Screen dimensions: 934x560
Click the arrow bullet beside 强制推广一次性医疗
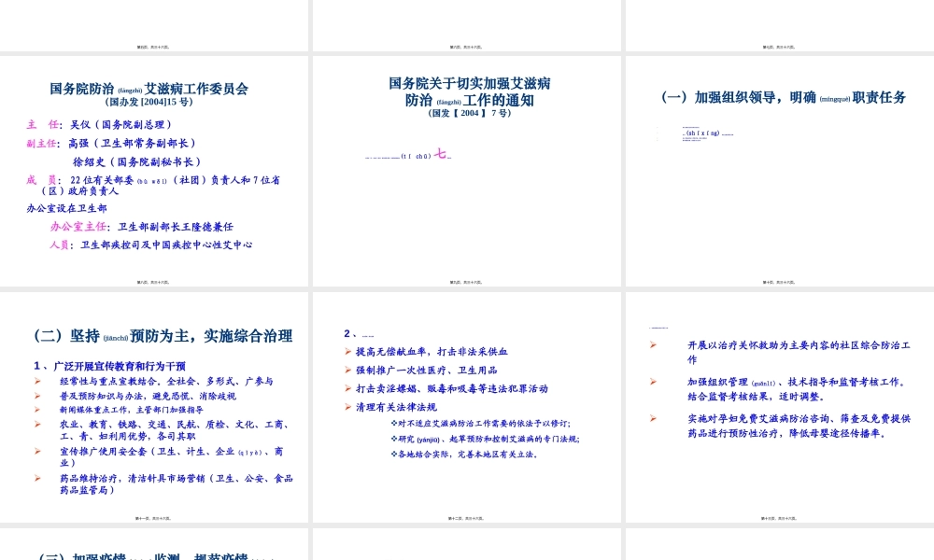click(347, 370)
